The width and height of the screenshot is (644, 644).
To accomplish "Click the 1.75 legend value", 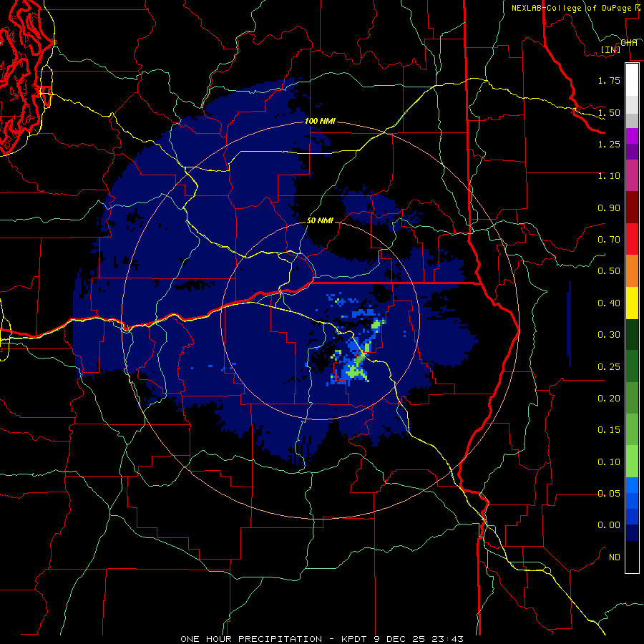I will tap(609, 80).
